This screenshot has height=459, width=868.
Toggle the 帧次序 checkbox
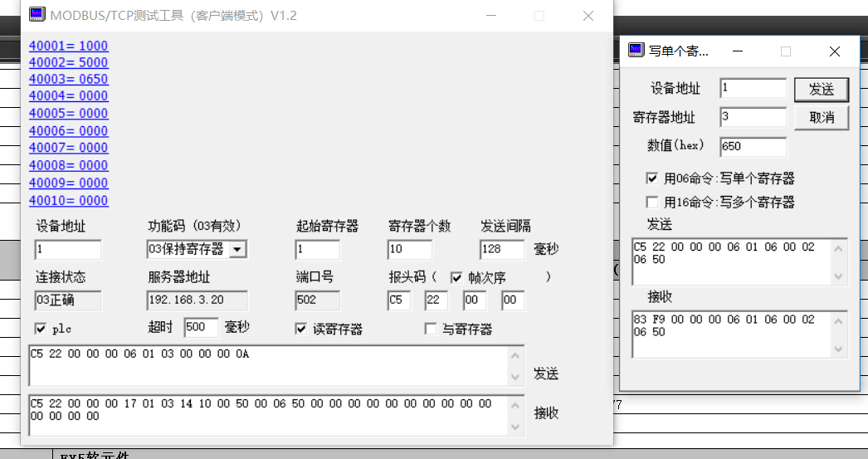click(456, 278)
